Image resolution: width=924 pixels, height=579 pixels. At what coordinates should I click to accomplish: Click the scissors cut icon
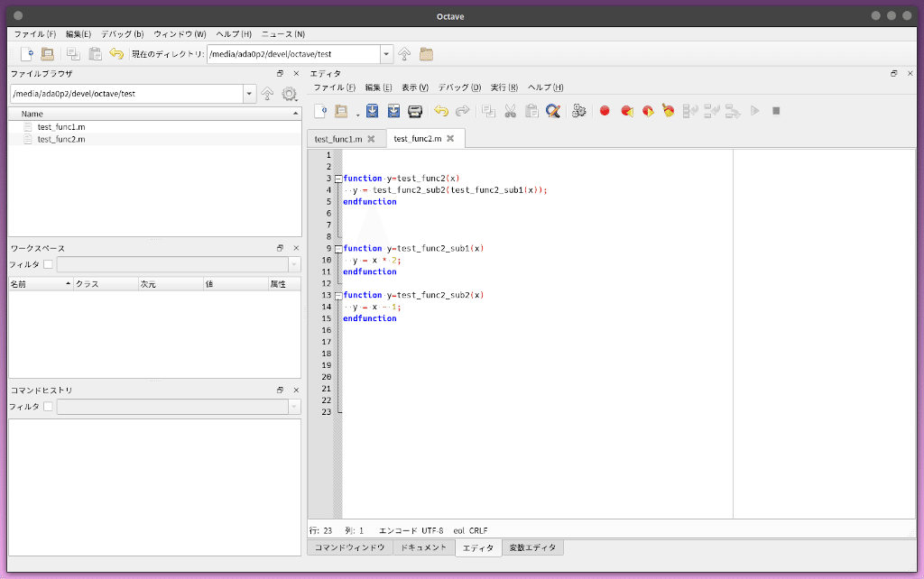pos(510,111)
